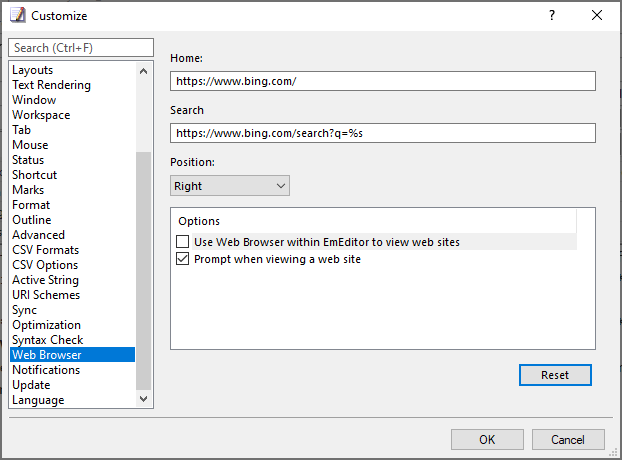Screen dimensions: 622x460
Task: Click the category list scrollbar thumb
Action: pyautogui.click(x=144, y=271)
